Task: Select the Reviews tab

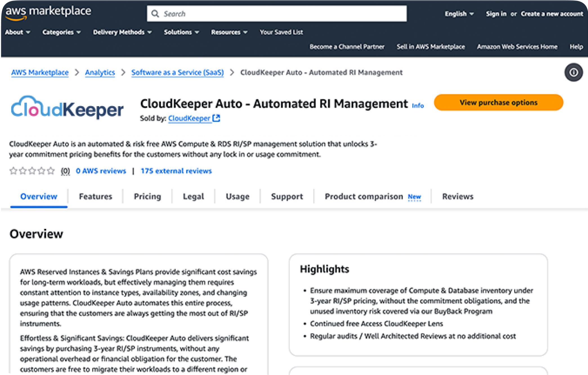Action: (458, 197)
